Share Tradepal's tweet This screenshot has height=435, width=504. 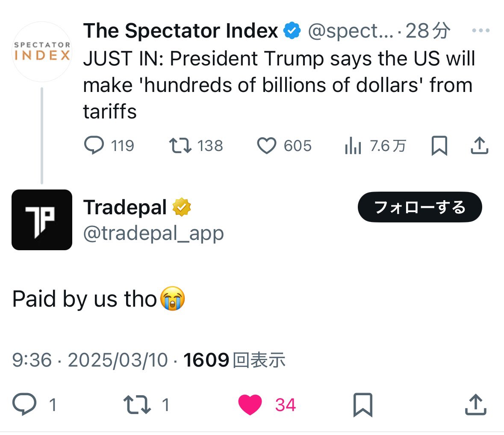click(x=475, y=404)
